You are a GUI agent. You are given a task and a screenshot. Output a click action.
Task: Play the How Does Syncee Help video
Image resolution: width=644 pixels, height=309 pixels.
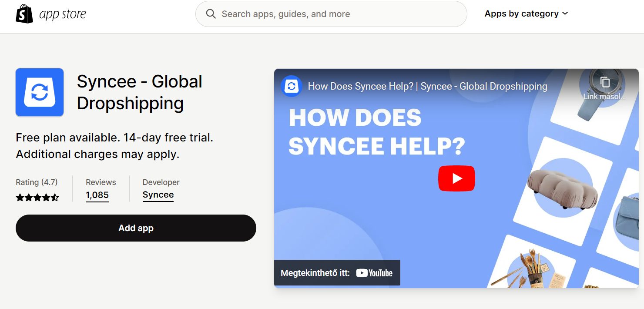456,178
